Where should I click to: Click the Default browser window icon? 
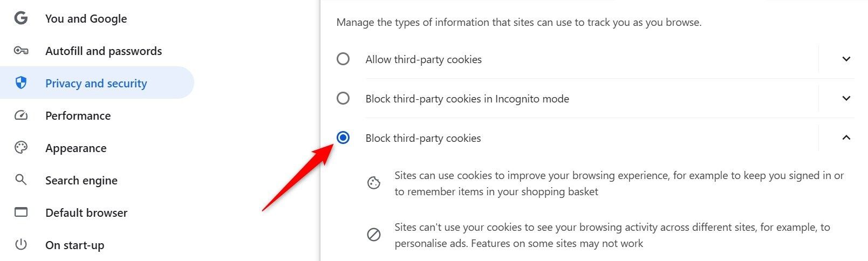click(21, 212)
